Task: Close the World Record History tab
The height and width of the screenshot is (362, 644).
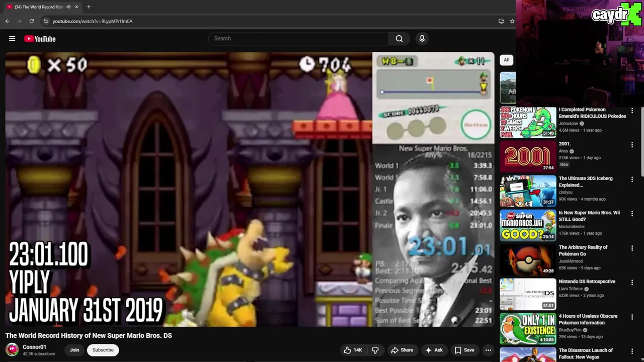Action: click(76, 7)
